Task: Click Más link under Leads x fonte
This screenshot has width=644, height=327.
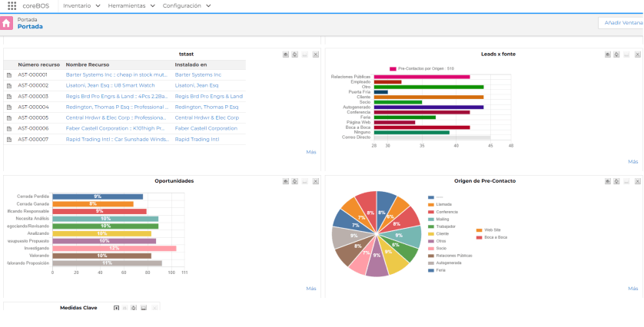Action: click(632, 162)
